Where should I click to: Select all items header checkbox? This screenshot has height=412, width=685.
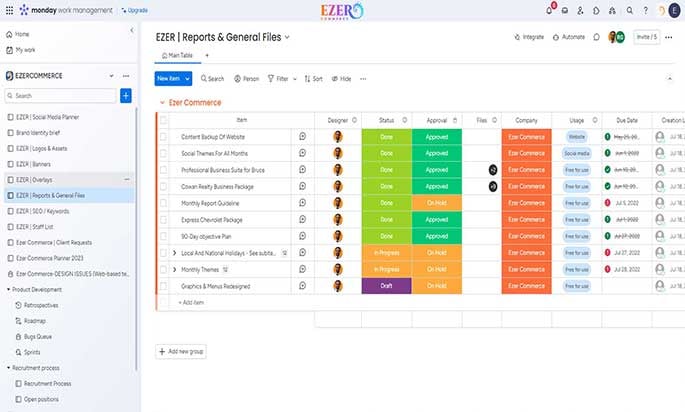163,120
